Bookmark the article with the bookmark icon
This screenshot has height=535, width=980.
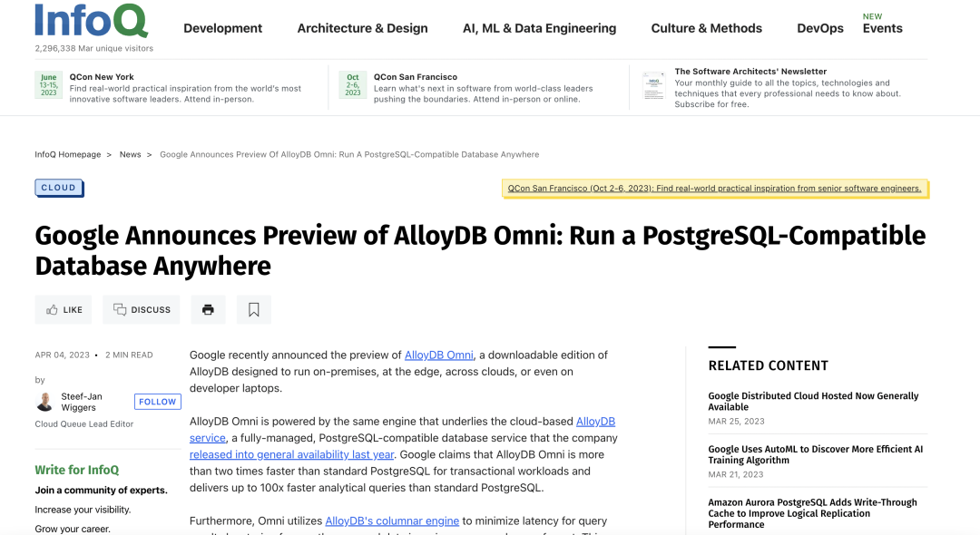coord(254,309)
